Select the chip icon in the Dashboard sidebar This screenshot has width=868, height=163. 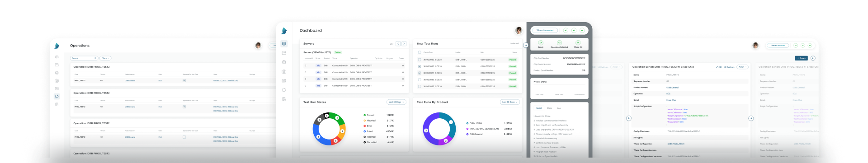click(284, 62)
